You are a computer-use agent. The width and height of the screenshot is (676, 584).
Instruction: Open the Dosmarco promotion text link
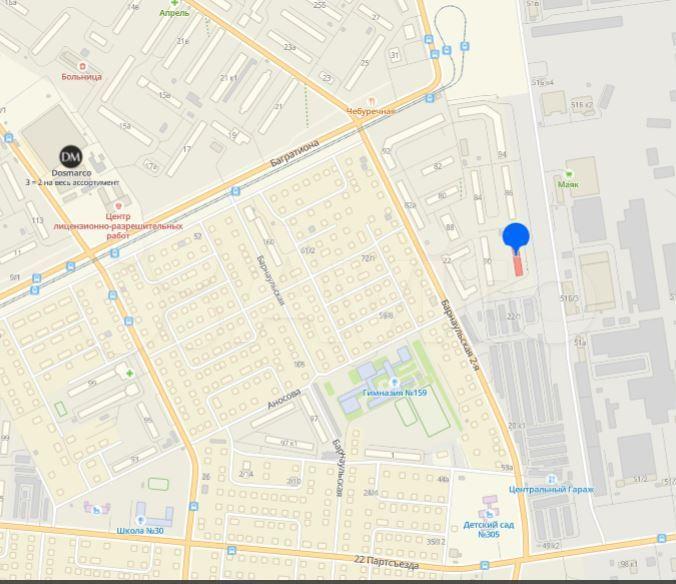tap(72, 183)
